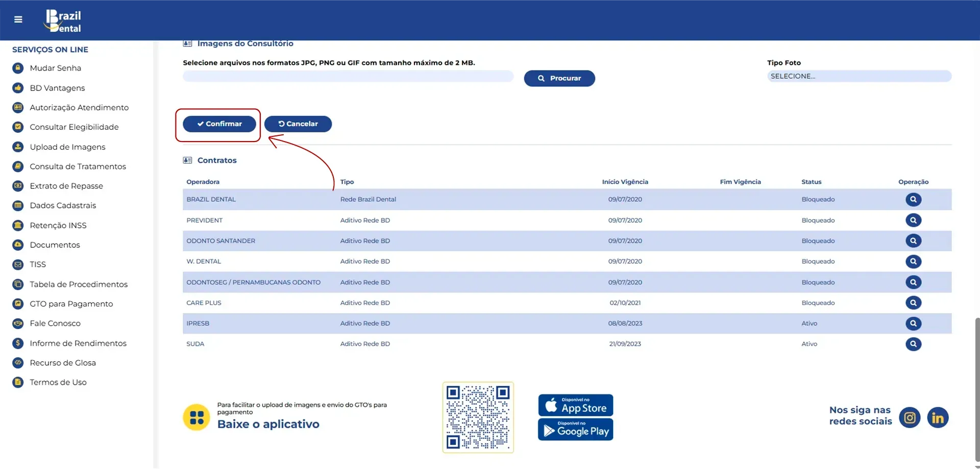Viewport: 980px width, 469px height.
Task: Open Consulta de Tratamentos
Action: 78,166
